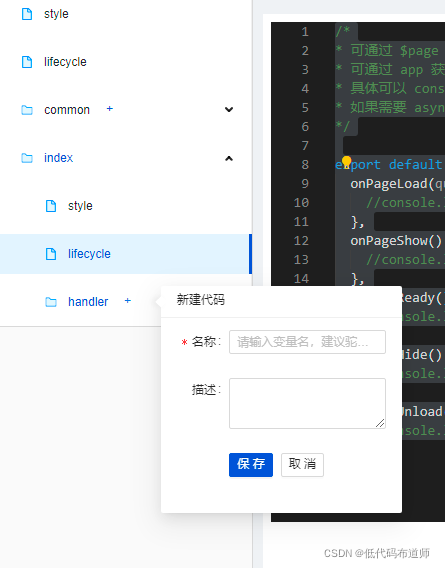Viewport: 445px width, 568px height.
Task: Open the top-level style file
Action: (x=56, y=14)
